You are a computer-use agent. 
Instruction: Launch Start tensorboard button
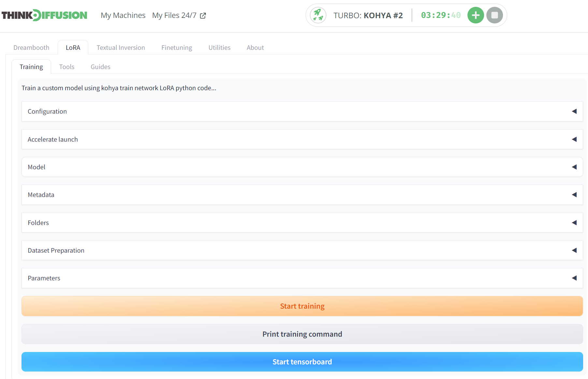(x=302, y=362)
